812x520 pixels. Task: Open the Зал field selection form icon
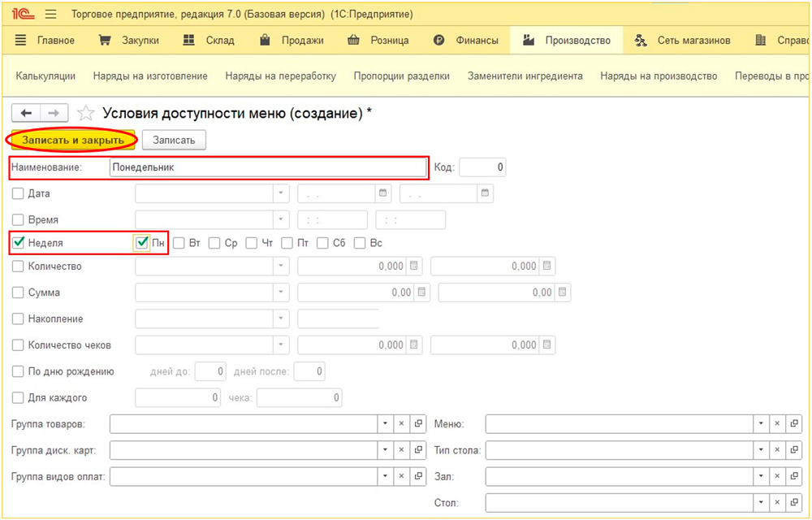click(x=795, y=476)
